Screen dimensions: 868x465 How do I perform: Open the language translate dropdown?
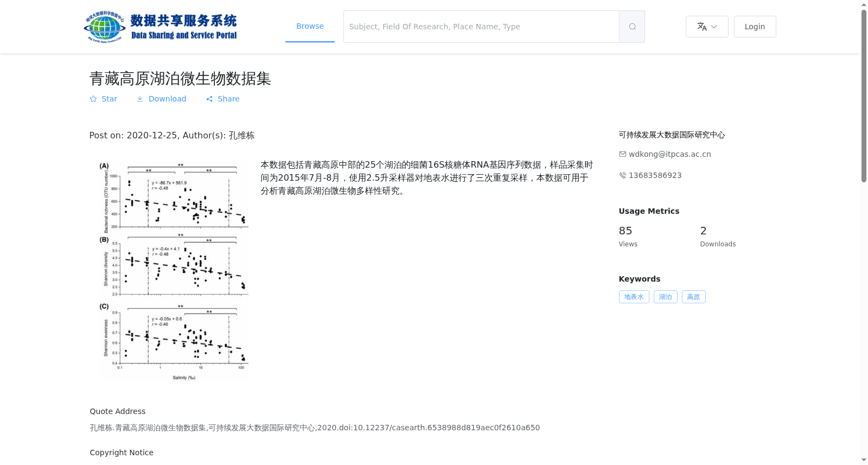click(707, 27)
